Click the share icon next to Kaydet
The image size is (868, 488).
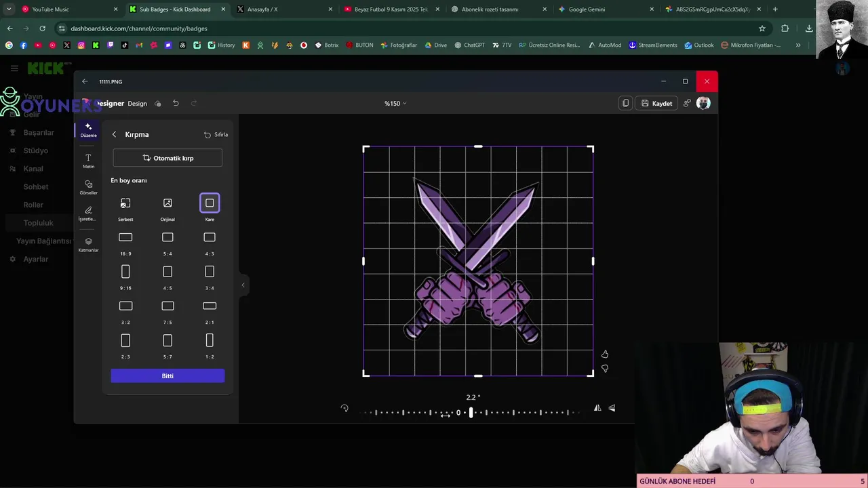(687, 103)
